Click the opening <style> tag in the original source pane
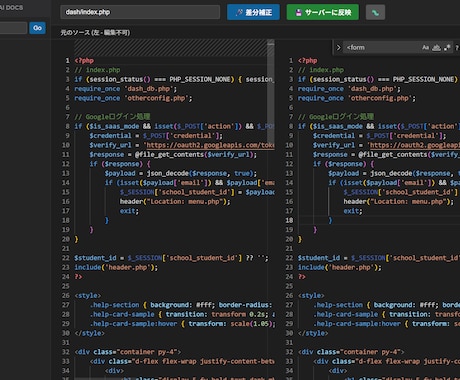460x380 pixels. [88, 296]
